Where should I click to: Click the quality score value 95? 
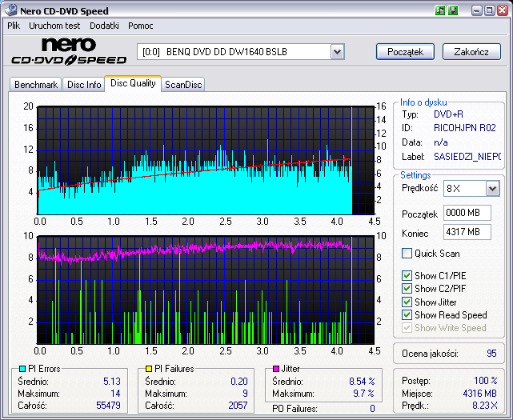[x=491, y=354]
